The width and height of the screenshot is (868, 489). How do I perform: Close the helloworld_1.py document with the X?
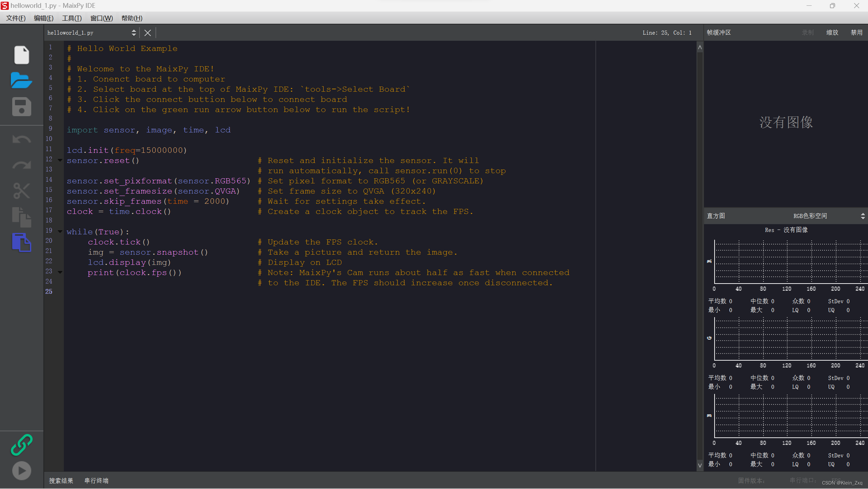coord(148,33)
